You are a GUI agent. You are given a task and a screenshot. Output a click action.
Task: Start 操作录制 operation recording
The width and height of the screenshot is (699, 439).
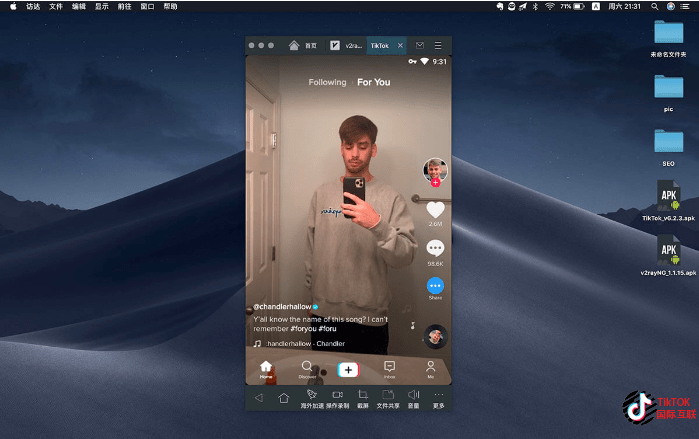click(337, 399)
